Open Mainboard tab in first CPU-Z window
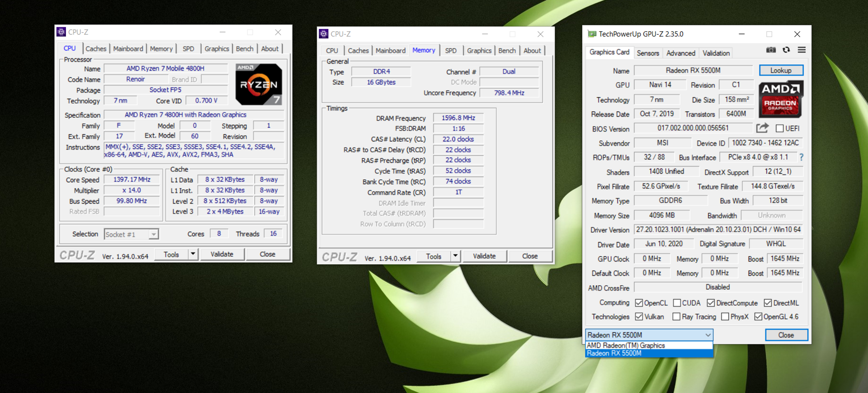 tap(128, 49)
